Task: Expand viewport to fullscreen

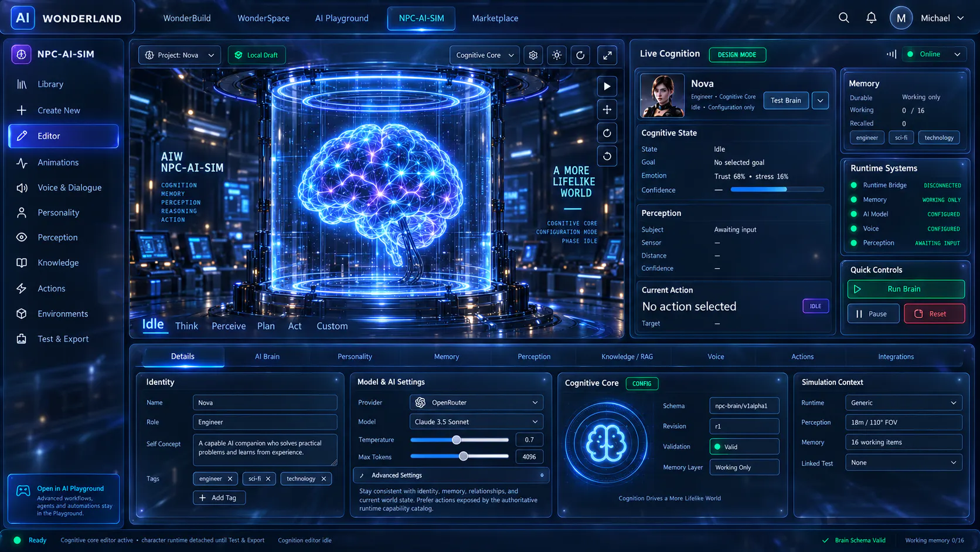Action: tap(607, 55)
